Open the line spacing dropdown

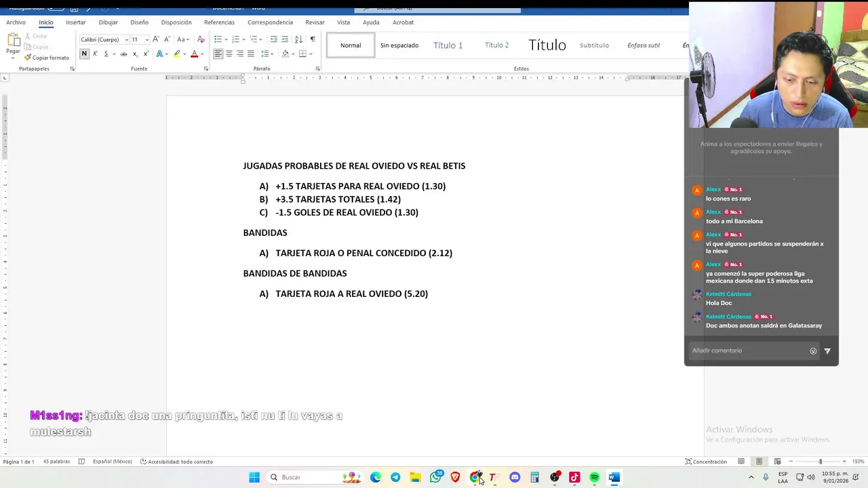(267, 54)
